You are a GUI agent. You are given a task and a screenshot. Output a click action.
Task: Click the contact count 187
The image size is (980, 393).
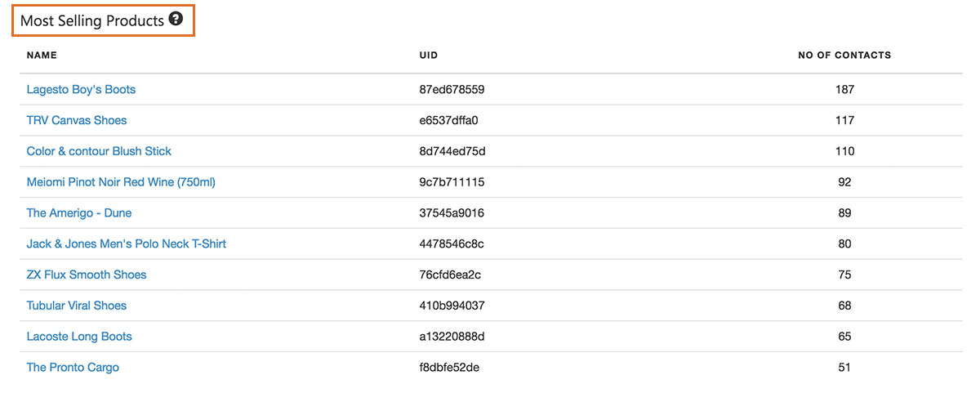[844, 89]
